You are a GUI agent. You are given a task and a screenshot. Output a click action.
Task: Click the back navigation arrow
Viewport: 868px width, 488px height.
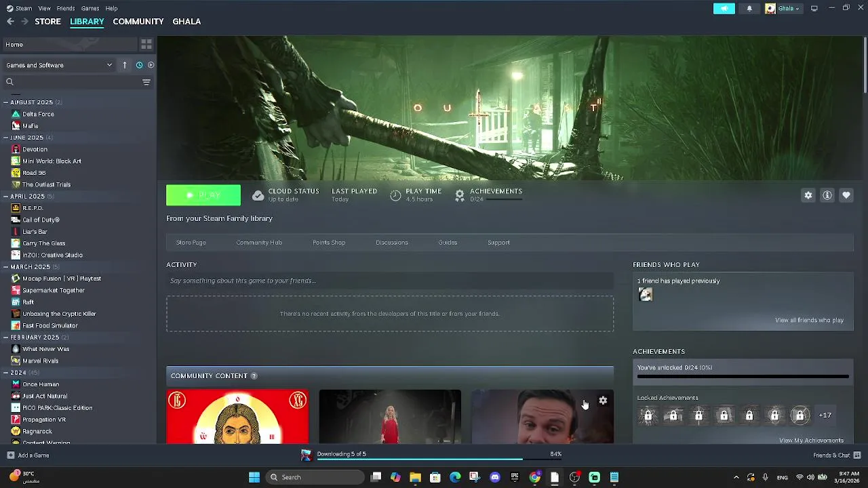[x=10, y=22]
